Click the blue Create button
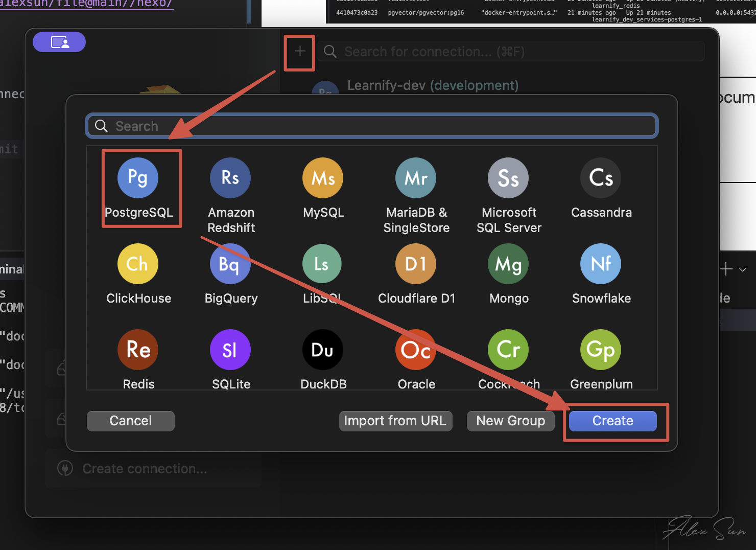756x550 pixels. [612, 421]
